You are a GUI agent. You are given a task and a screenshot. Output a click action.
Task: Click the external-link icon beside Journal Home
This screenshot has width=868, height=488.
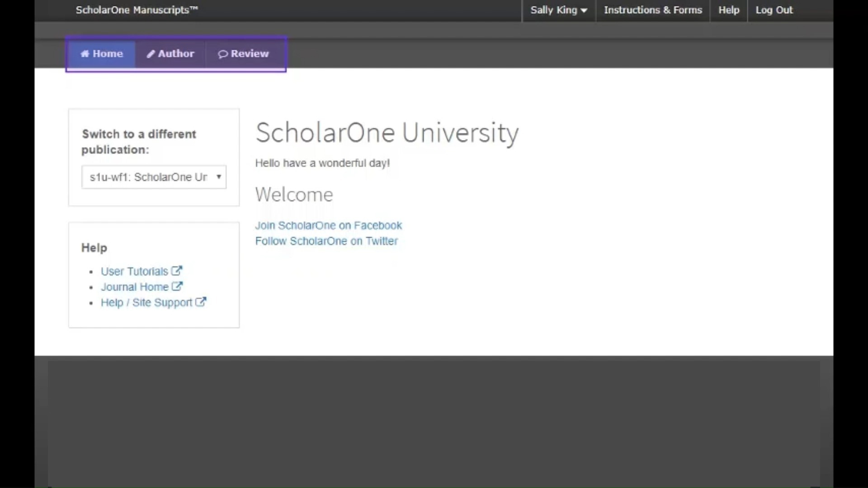point(177,286)
